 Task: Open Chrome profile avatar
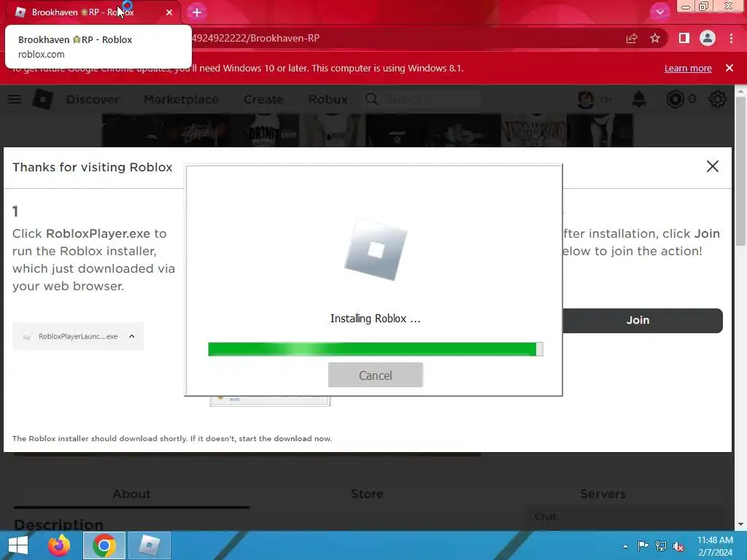(708, 38)
